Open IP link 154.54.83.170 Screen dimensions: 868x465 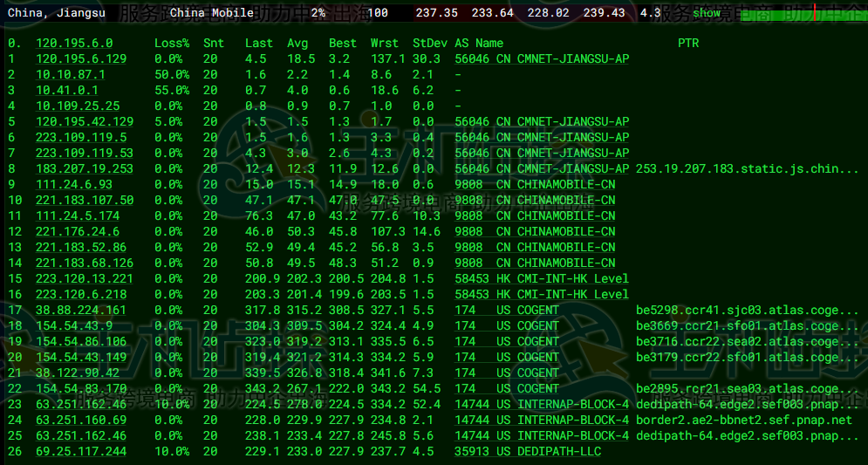[x=81, y=388]
